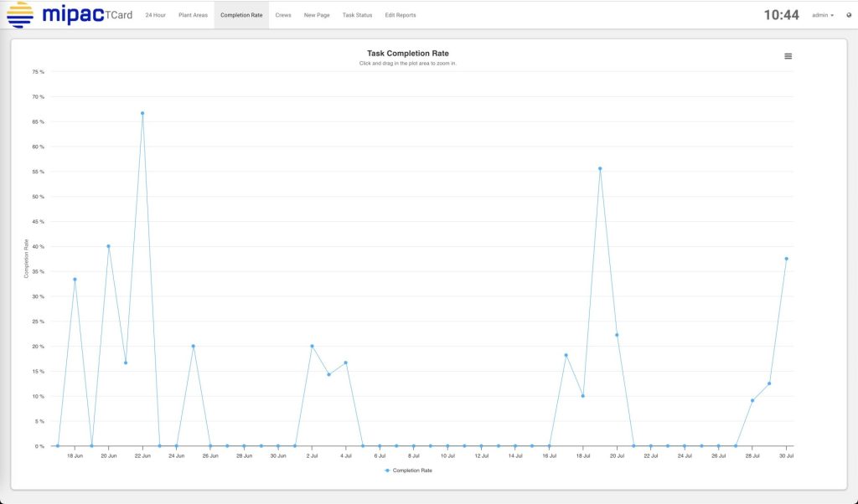
Task: Select the 2 Jul data point at 20%
Action: coord(312,346)
